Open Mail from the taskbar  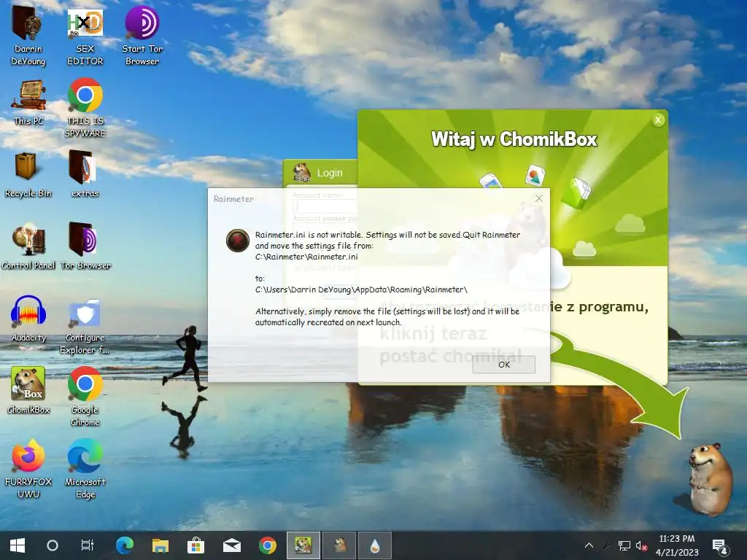[x=231, y=545]
